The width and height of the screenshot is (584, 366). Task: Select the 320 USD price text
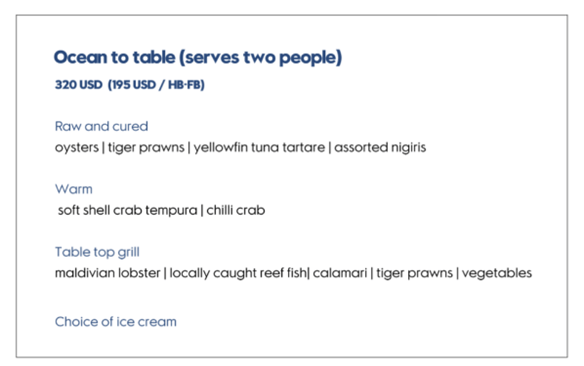tap(79, 85)
